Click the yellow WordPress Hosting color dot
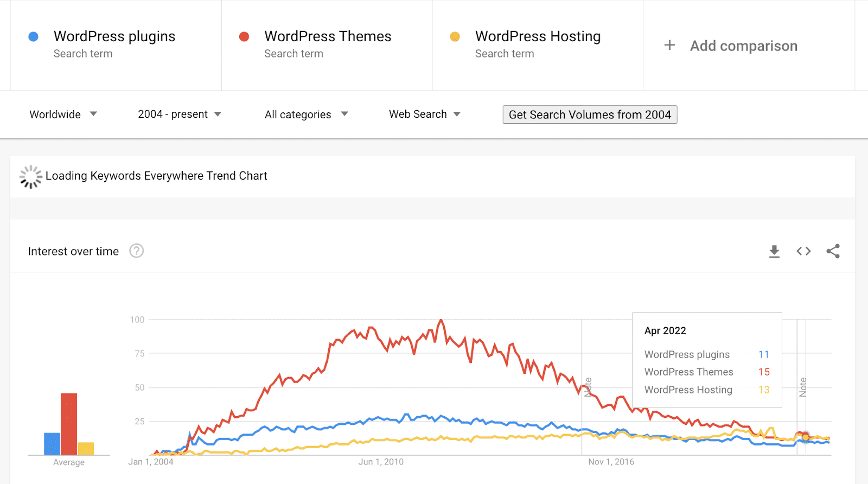 tap(455, 36)
